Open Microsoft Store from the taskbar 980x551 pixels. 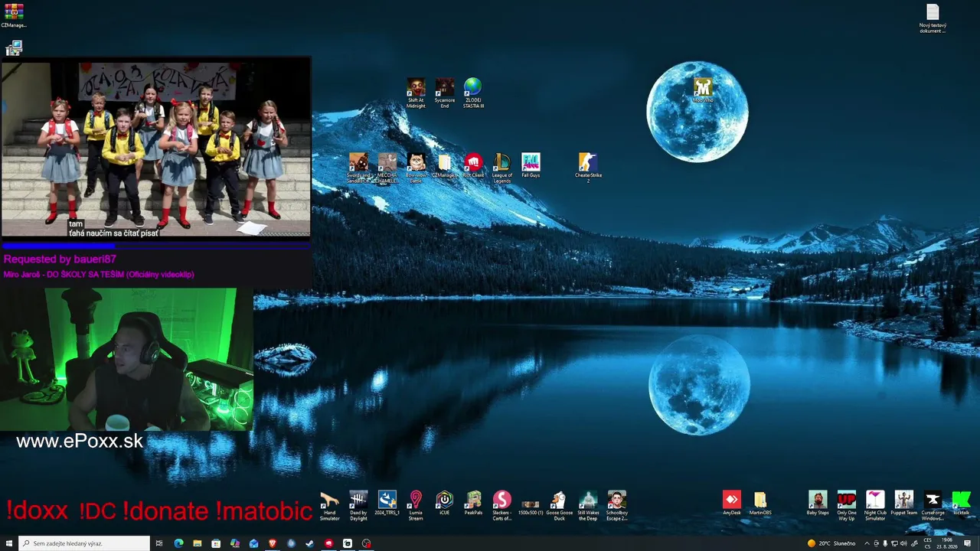[x=216, y=543]
